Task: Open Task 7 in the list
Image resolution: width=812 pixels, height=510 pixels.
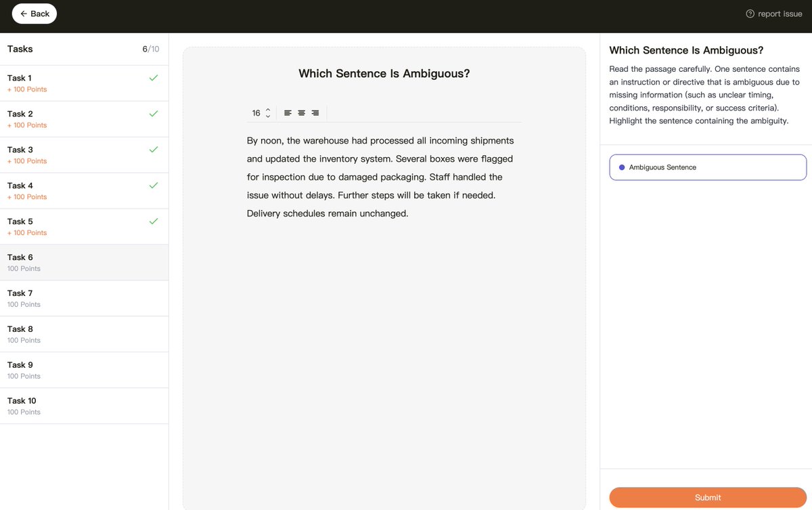Action: point(84,299)
